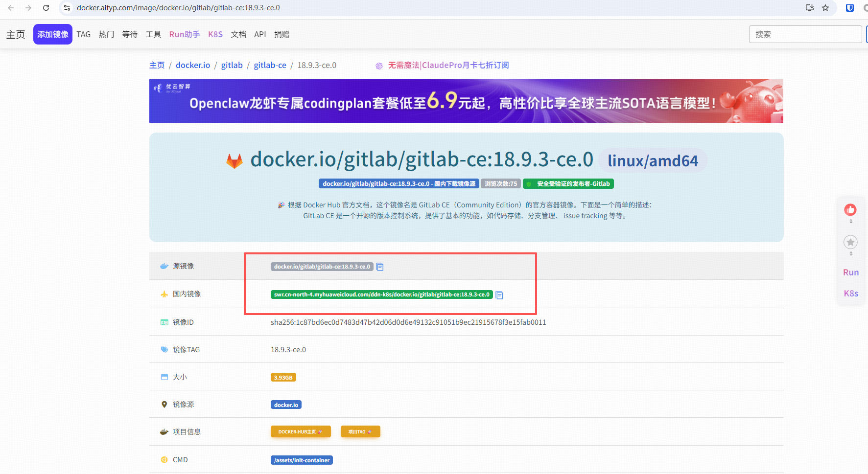Bookmark this page with the star icon
Viewport: 868px width, 474px height.
(825, 8)
